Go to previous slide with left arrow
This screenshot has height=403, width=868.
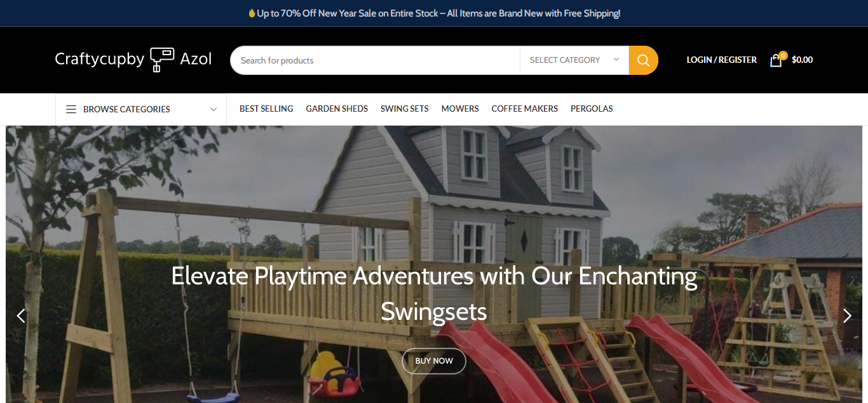click(21, 315)
